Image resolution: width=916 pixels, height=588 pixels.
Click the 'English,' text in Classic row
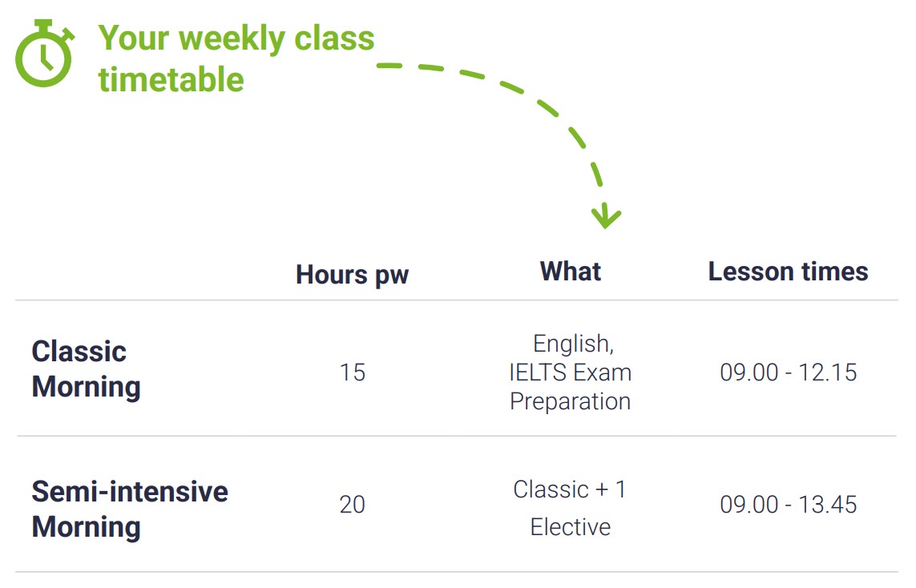(x=573, y=344)
